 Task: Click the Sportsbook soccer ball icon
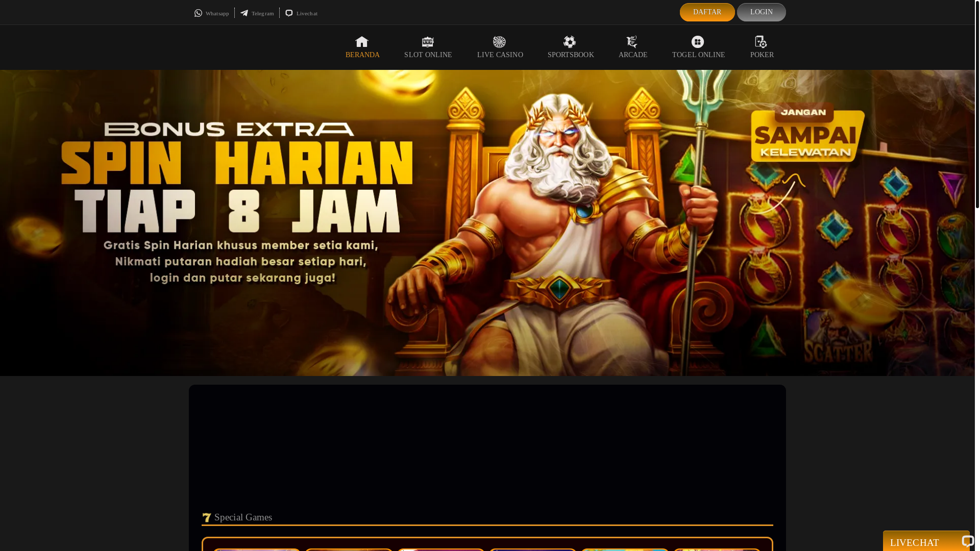click(x=570, y=42)
